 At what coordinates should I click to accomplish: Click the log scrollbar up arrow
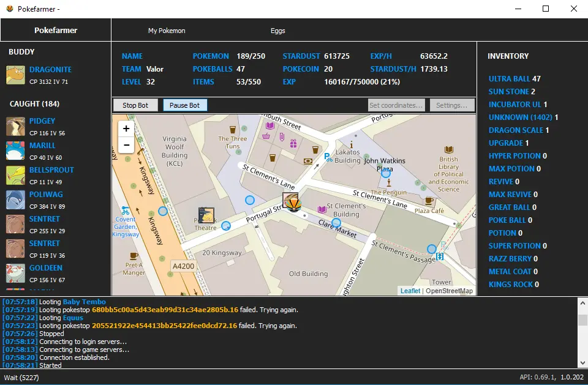coord(582,303)
